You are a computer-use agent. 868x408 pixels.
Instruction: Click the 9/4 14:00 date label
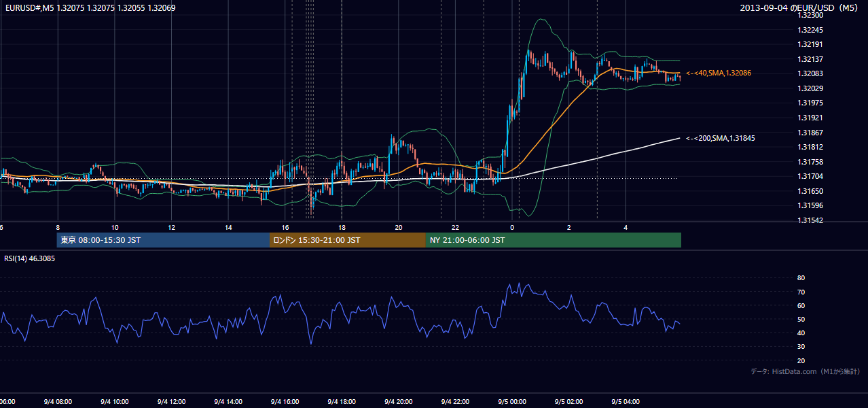coord(228,401)
